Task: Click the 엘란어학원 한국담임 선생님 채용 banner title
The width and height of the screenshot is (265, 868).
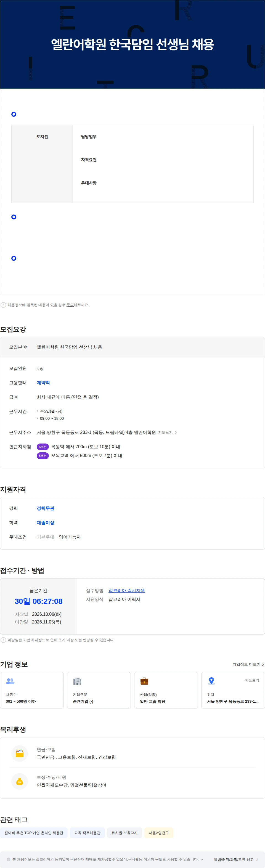Action: [x=132, y=44]
